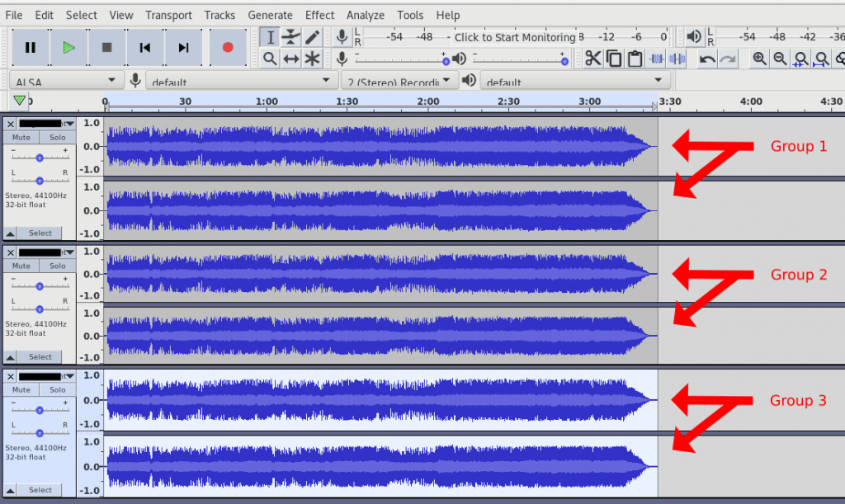Open the Effect menu

319,15
